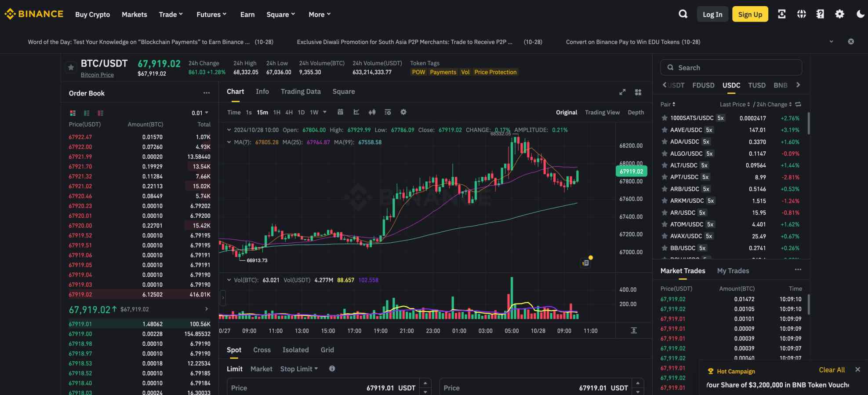Collapse the MA indicator line
868x395 pixels.
(x=229, y=142)
